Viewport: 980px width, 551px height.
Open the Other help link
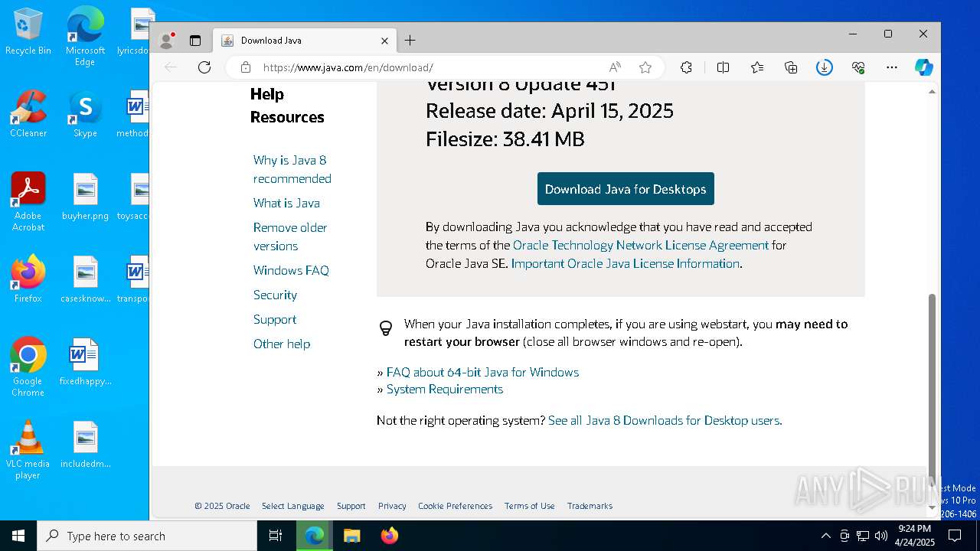(282, 344)
